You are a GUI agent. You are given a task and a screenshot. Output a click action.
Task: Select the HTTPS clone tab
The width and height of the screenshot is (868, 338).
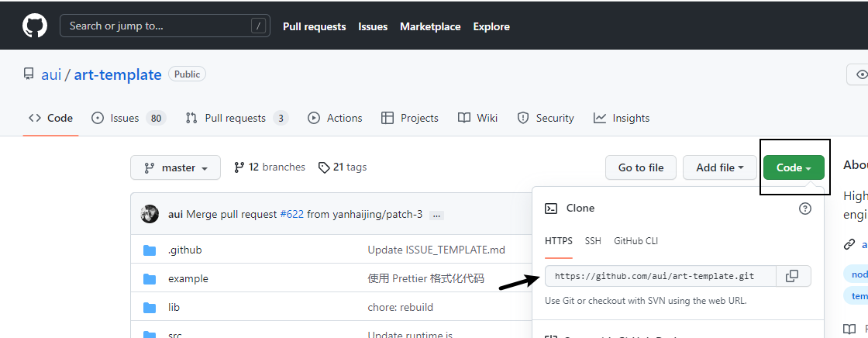click(559, 241)
